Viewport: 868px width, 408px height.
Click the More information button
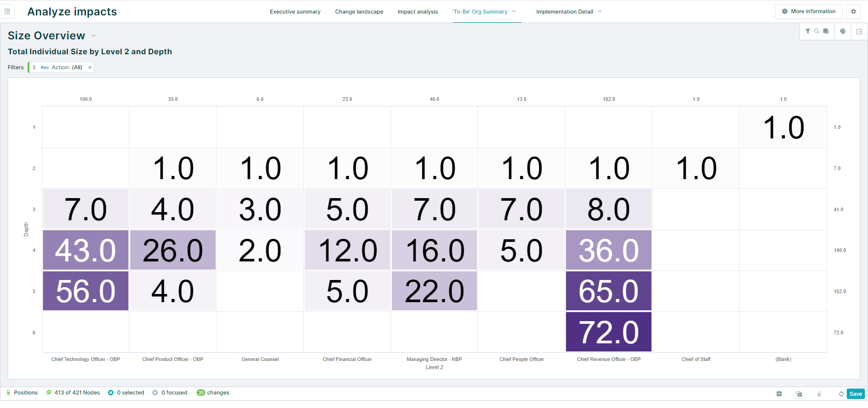pyautogui.click(x=808, y=11)
